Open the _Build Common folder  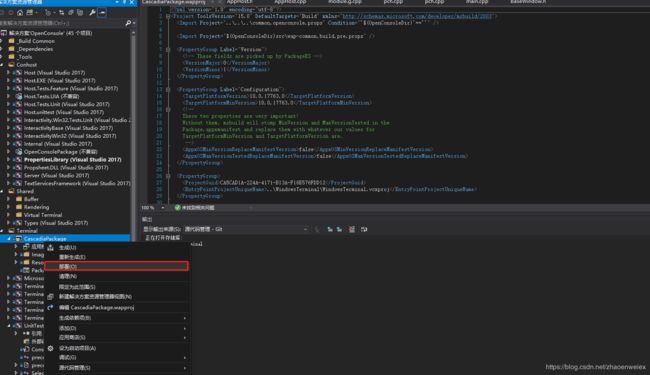click(x=36, y=41)
